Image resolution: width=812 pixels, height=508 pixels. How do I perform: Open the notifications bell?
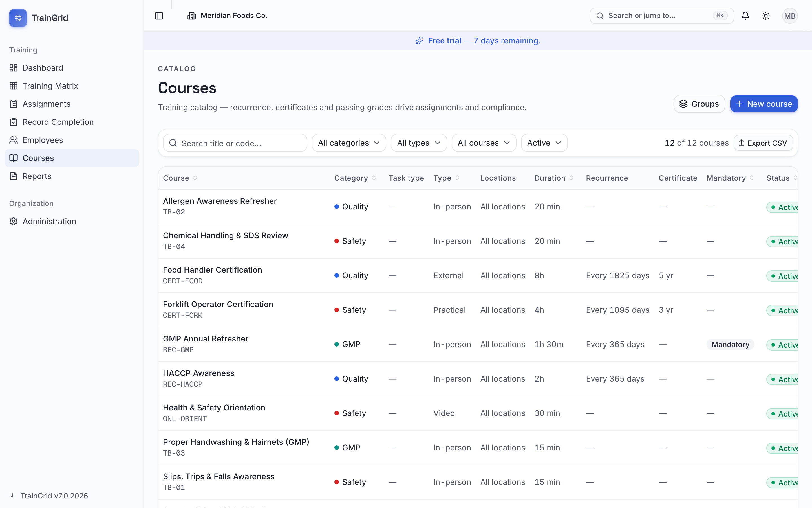pos(745,16)
